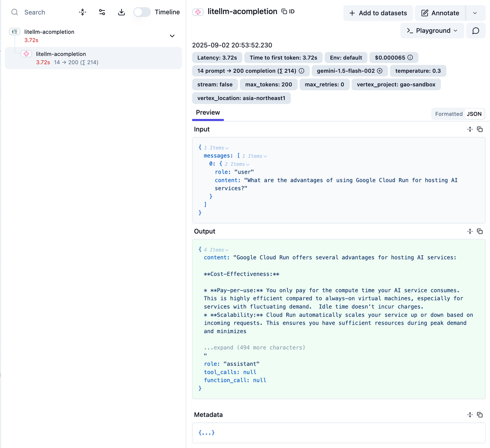Copy the Output JSON to clipboard
The height and width of the screenshot is (448, 490).
(x=480, y=232)
